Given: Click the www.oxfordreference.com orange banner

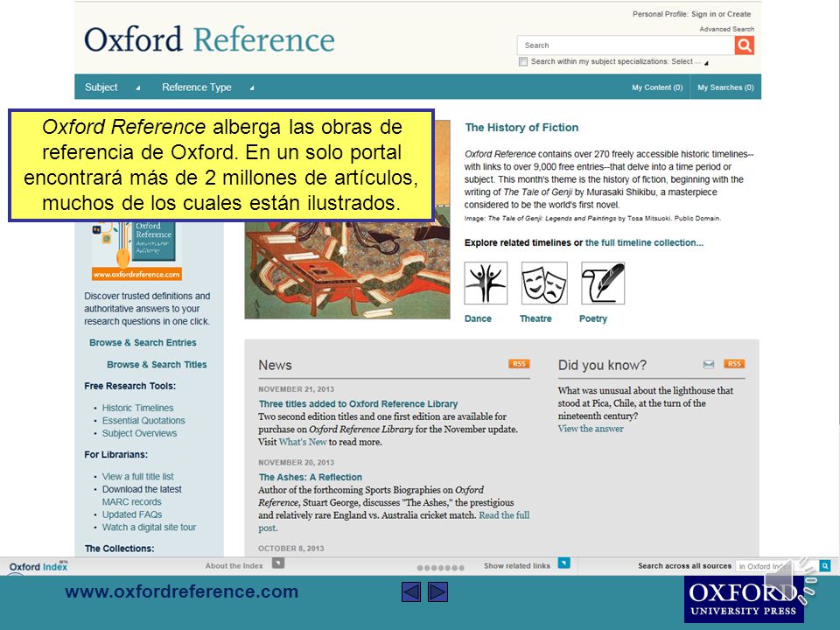Looking at the screenshot, I should [x=136, y=274].
